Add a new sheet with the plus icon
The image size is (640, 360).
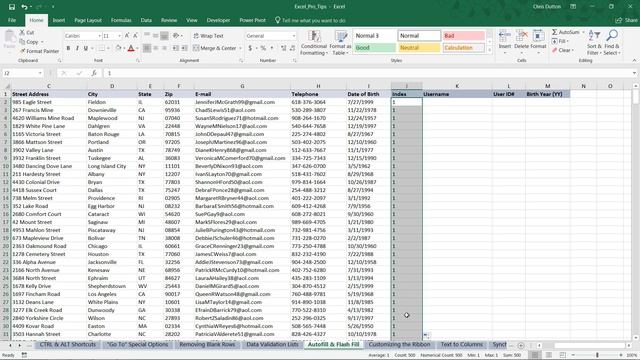click(521, 345)
